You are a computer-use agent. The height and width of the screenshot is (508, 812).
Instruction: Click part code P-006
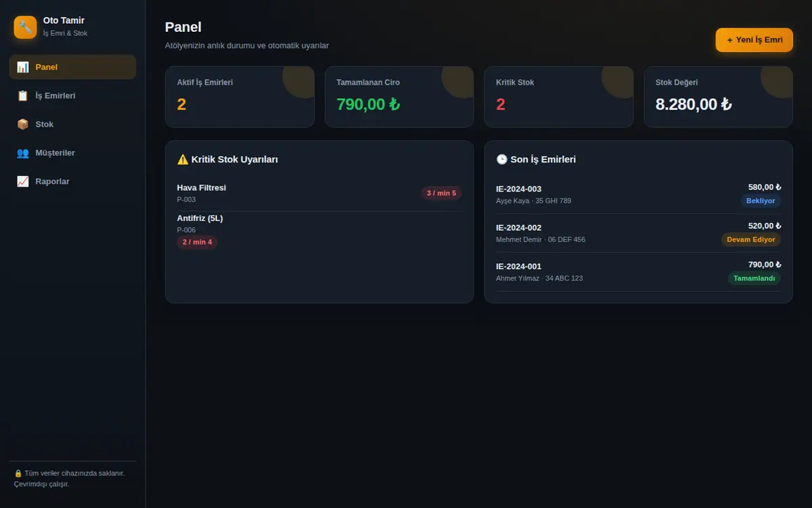pyautogui.click(x=186, y=230)
